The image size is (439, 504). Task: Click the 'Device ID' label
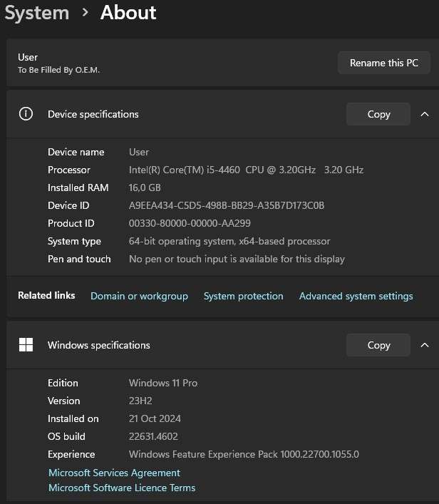coord(68,205)
